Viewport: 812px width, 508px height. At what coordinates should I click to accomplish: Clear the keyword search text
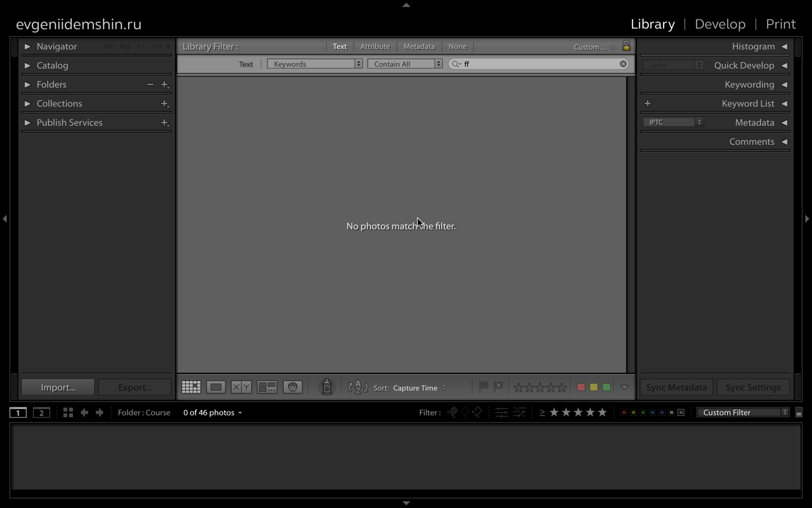[x=623, y=64]
